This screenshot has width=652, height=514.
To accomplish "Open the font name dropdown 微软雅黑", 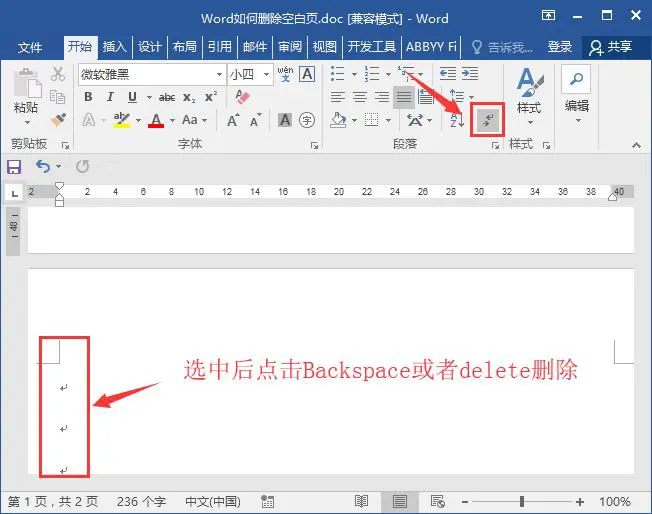I will click(220, 74).
